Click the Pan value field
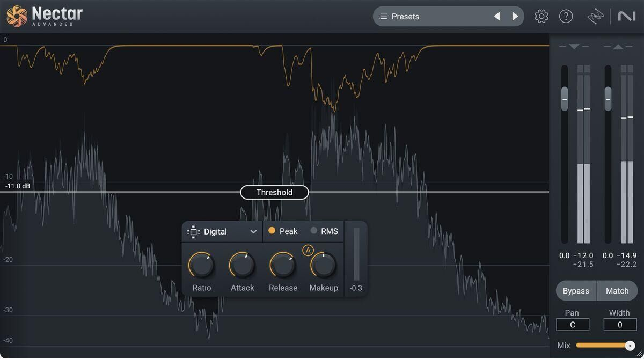 [572, 325]
